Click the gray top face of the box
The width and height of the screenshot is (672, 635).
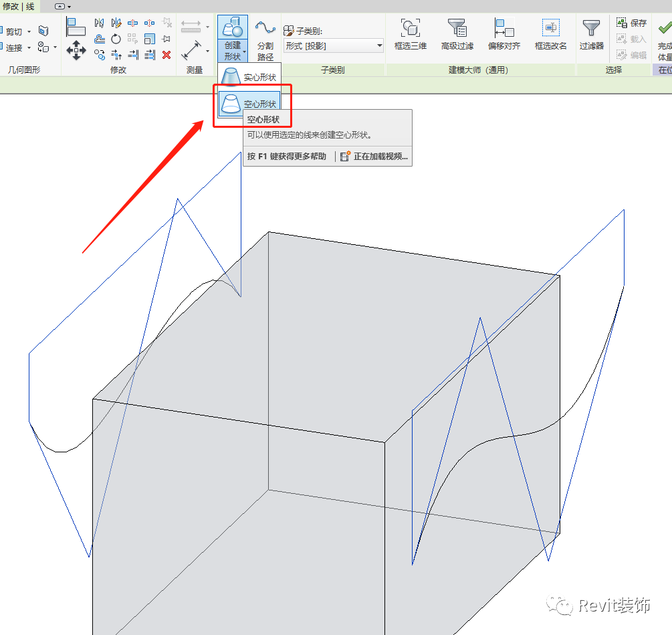coord(321,335)
